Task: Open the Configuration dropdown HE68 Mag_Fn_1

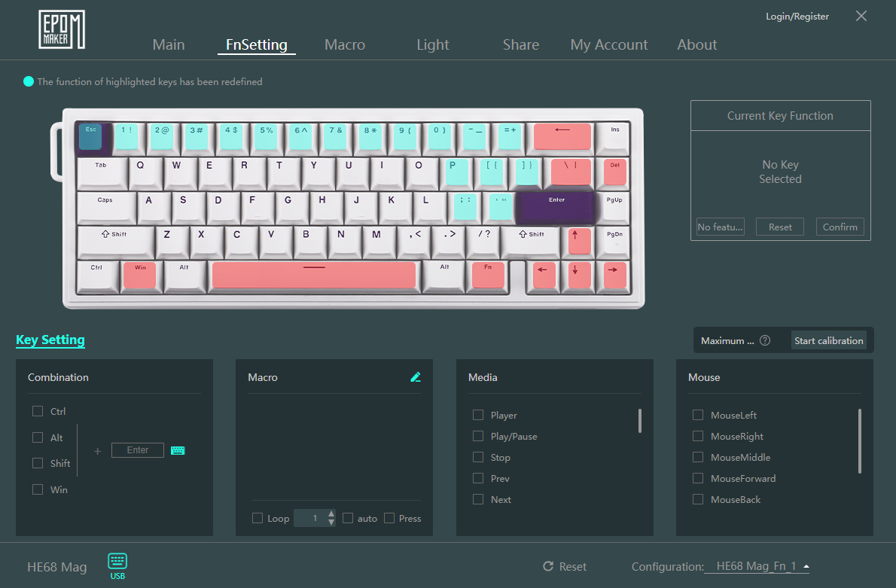Action: [x=757, y=566]
